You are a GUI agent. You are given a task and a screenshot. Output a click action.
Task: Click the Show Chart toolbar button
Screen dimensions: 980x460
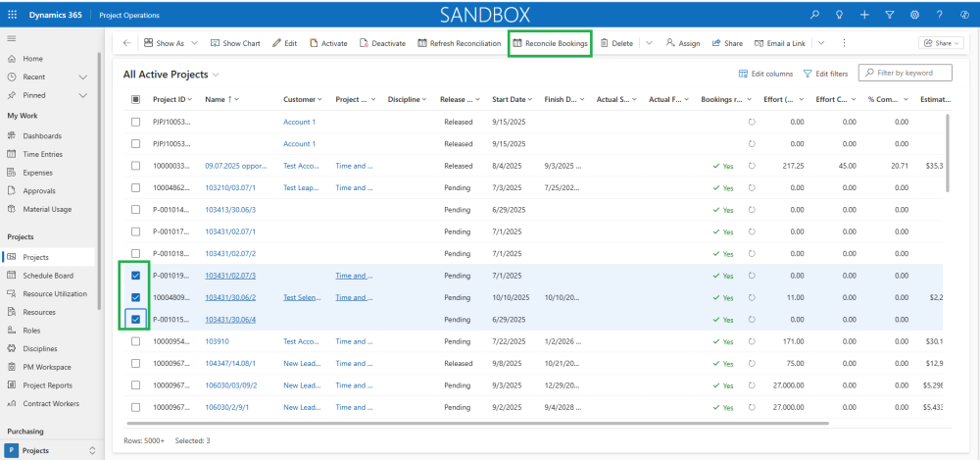pos(235,43)
